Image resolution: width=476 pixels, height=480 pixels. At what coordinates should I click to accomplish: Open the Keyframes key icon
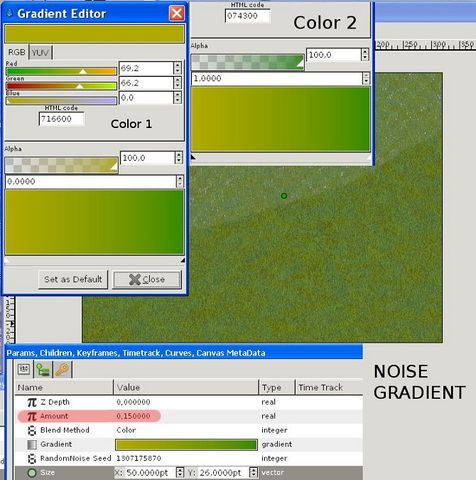pyautogui.click(x=62, y=369)
